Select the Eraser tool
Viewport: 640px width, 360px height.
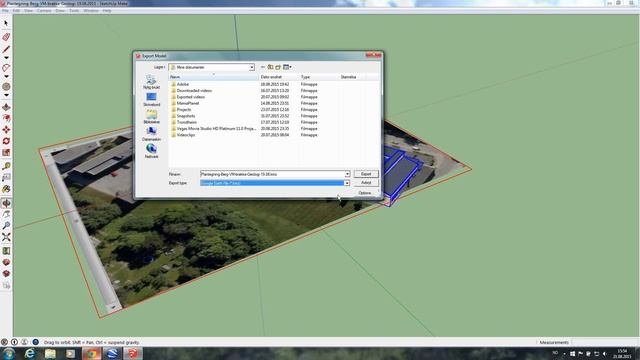point(6,37)
